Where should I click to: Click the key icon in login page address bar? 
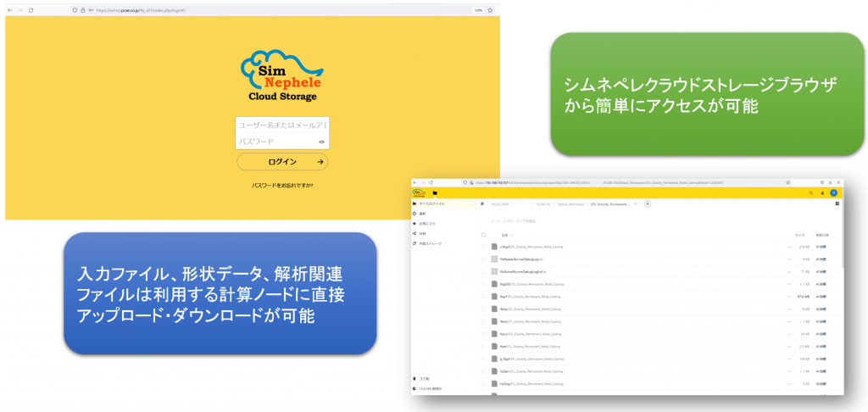(x=91, y=10)
